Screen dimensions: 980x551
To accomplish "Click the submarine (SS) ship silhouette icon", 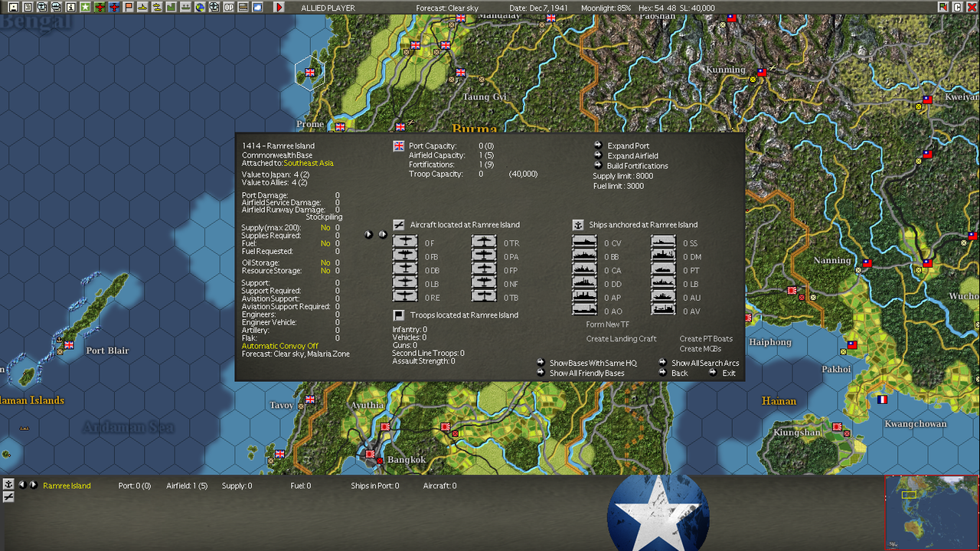I will 664,243.
